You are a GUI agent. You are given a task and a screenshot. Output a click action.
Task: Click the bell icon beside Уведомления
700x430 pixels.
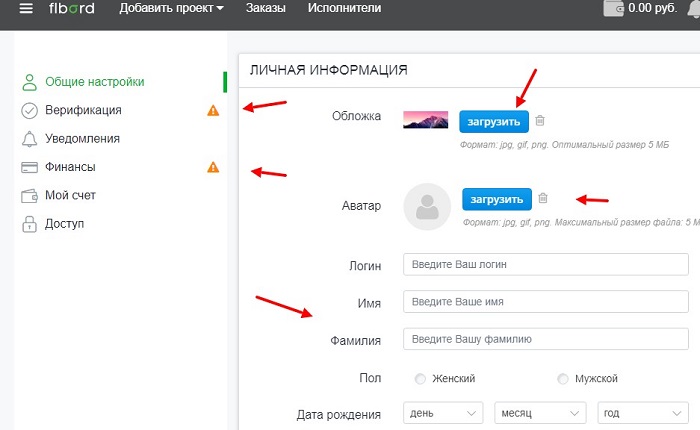[29, 139]
